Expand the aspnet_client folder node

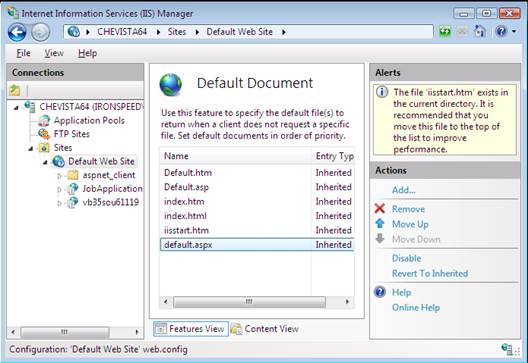pos(59,175)
